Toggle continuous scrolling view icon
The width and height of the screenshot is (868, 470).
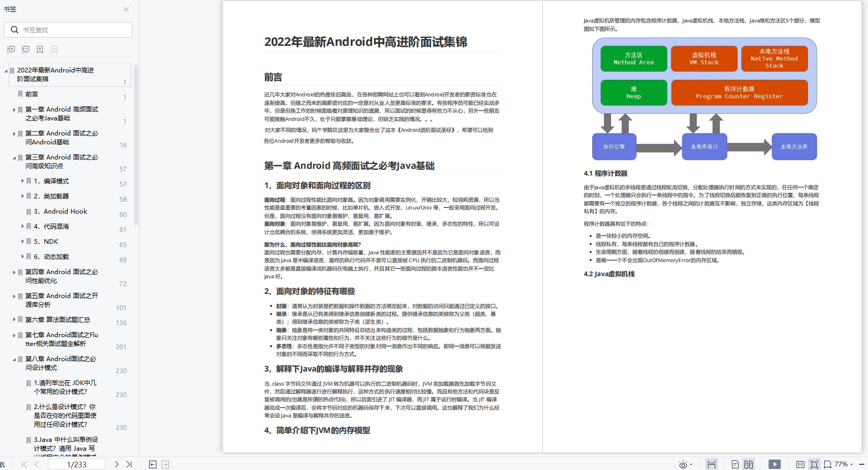pyautogui.click(x=712, y=464)
